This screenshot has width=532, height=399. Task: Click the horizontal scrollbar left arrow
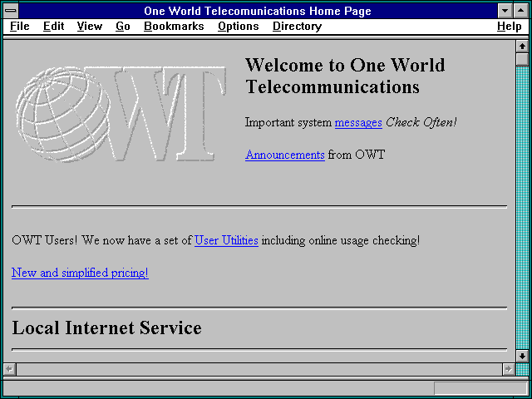pyautogui.click(x=9, y=369)
